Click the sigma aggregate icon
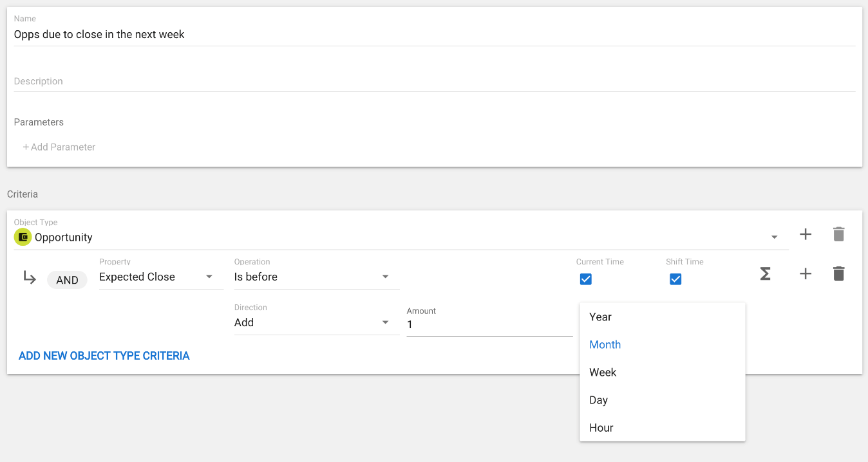 tap(765, 274)
